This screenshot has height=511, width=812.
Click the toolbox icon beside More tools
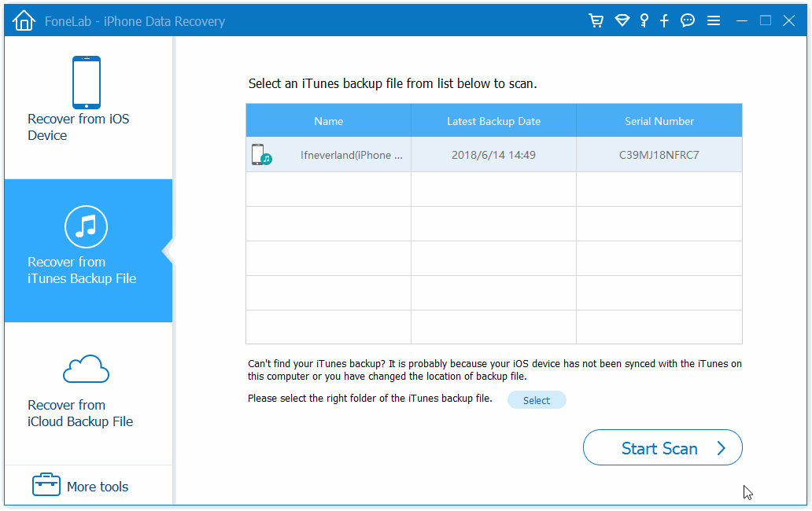click(46, 484)
